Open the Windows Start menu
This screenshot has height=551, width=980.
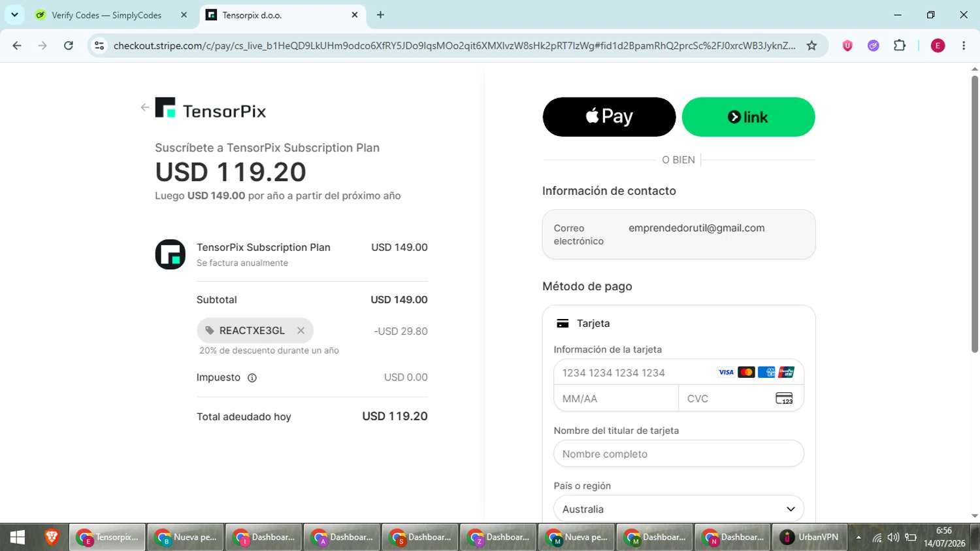tap(18, 537)
